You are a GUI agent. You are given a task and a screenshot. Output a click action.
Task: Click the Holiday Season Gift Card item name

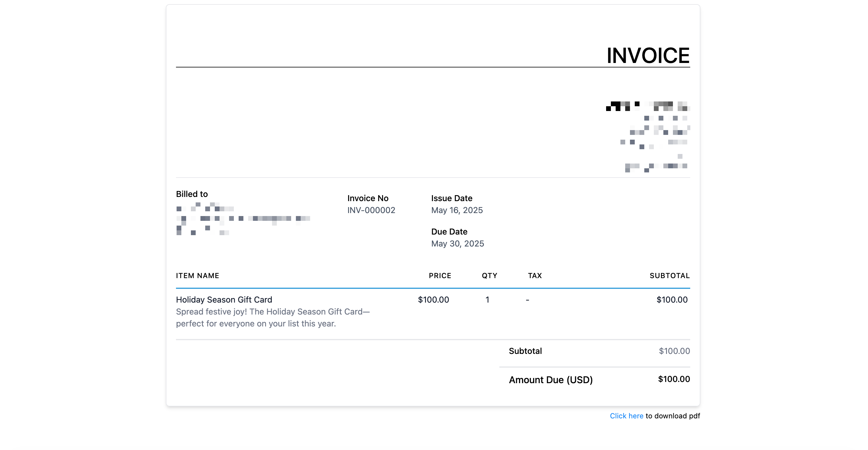coord(224,300)
